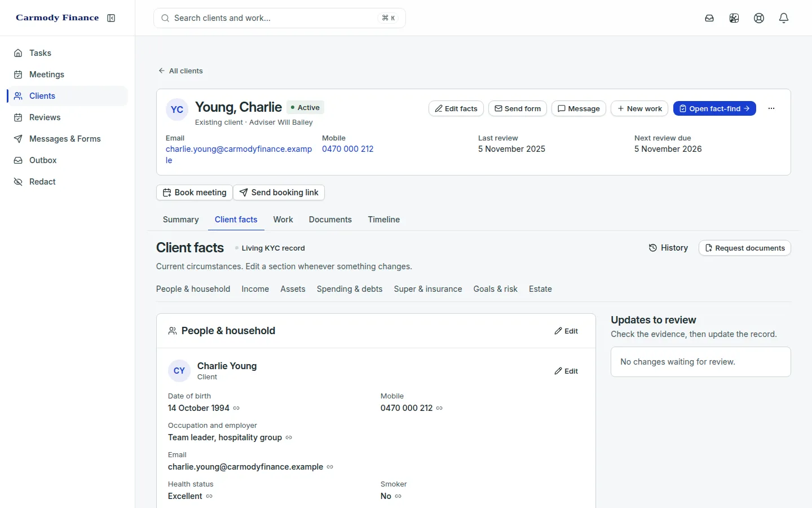This screenshot has height=508, width=812.
Task: Click link icon beside Smoker No
Action: pos(398,496)
